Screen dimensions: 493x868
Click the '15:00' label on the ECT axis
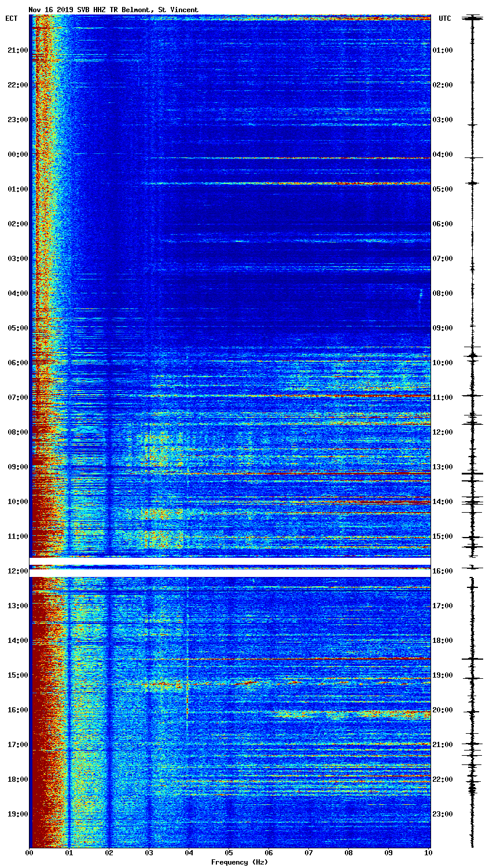[18, 675]
